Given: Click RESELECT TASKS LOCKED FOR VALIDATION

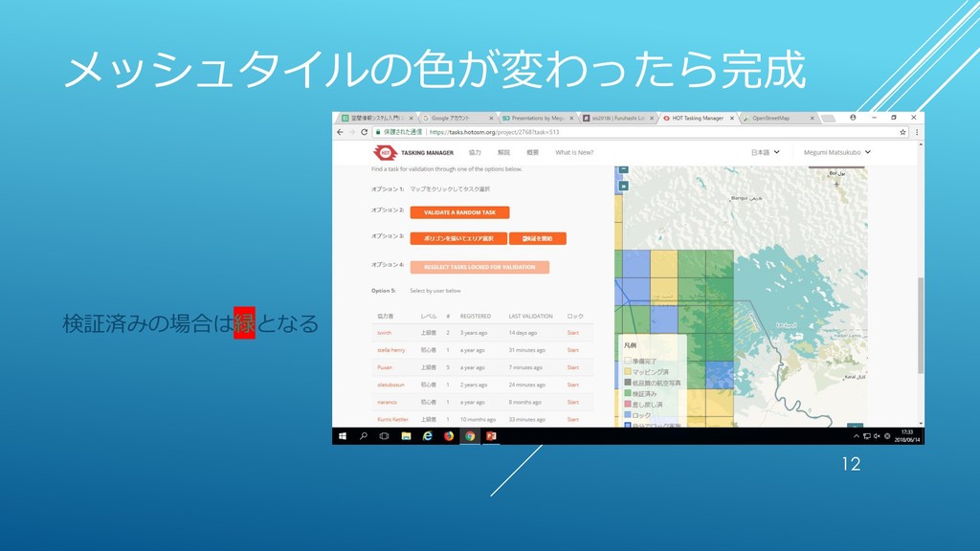Looking at the screenshot, I should coord(479,268).
